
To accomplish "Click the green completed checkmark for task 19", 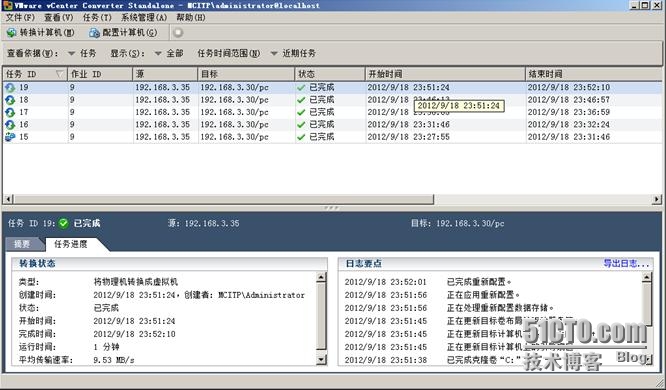I will [301, 88].
